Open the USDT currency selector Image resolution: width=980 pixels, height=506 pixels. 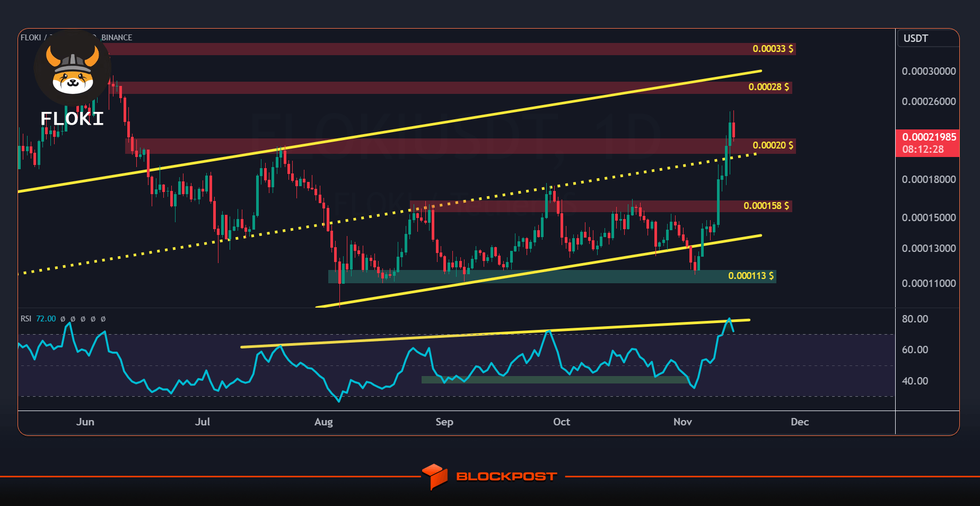916,39
